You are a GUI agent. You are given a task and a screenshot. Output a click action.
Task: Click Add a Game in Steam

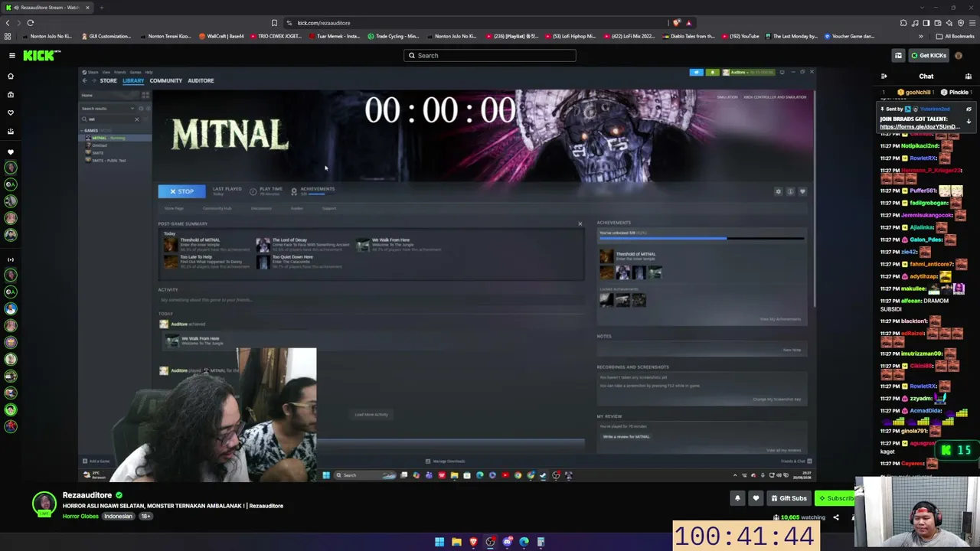click(96, 461)
